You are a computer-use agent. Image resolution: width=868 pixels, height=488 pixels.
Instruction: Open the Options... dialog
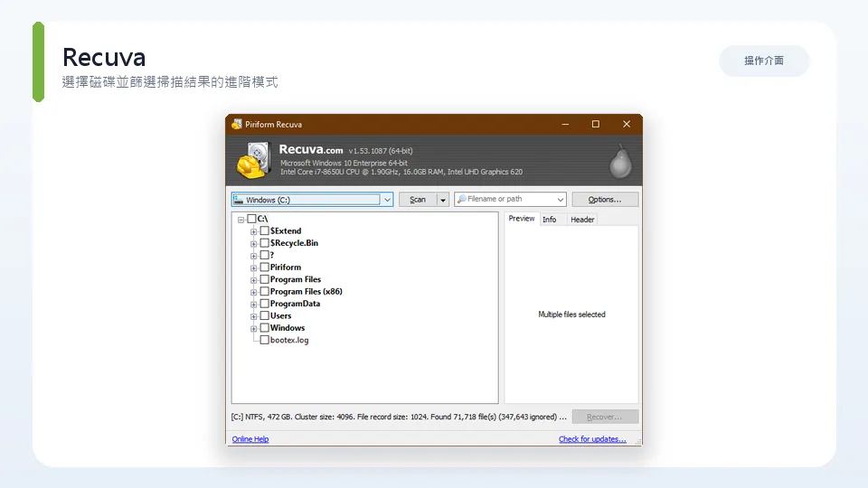[x=605, y=199]
